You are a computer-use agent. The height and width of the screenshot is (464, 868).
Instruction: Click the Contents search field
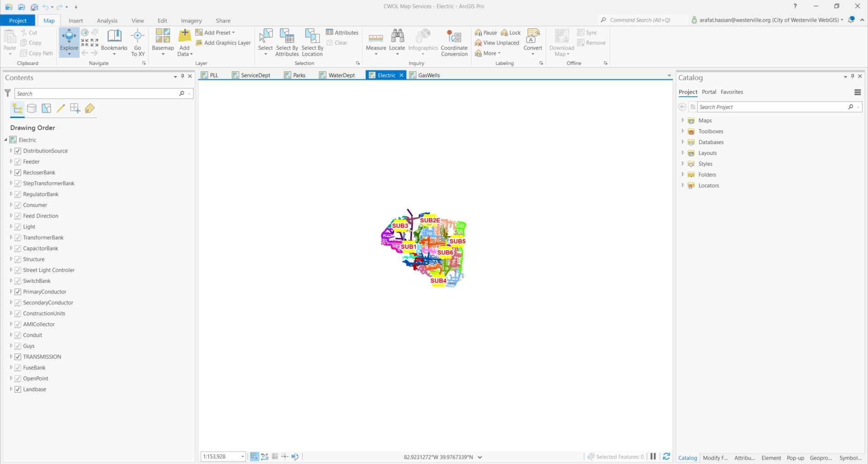tap(97, 94)
